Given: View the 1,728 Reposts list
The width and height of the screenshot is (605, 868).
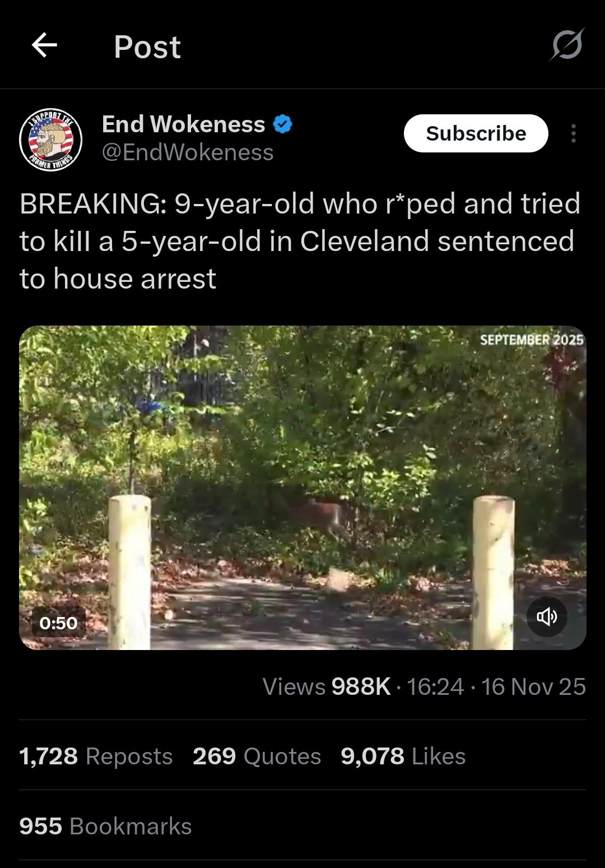Looking at the screenshot, I should (x=96, y=756).
